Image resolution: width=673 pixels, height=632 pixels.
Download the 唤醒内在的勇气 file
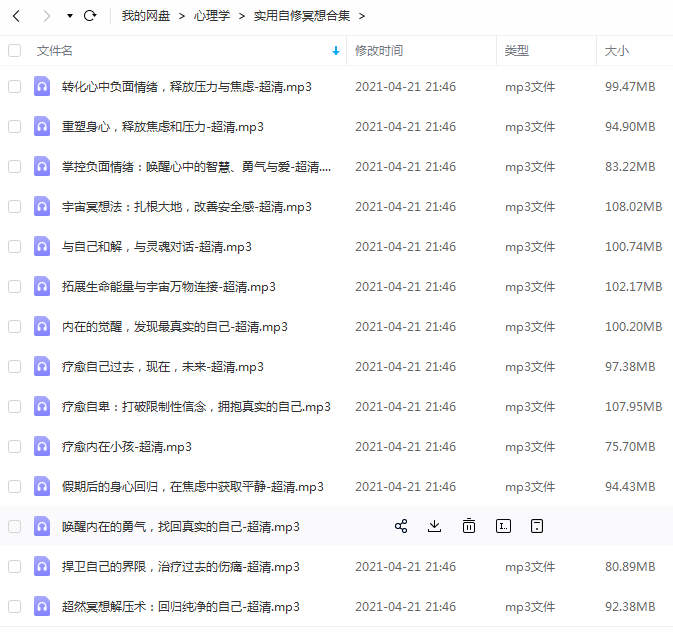pyautogui.click(x=434, y=526)
